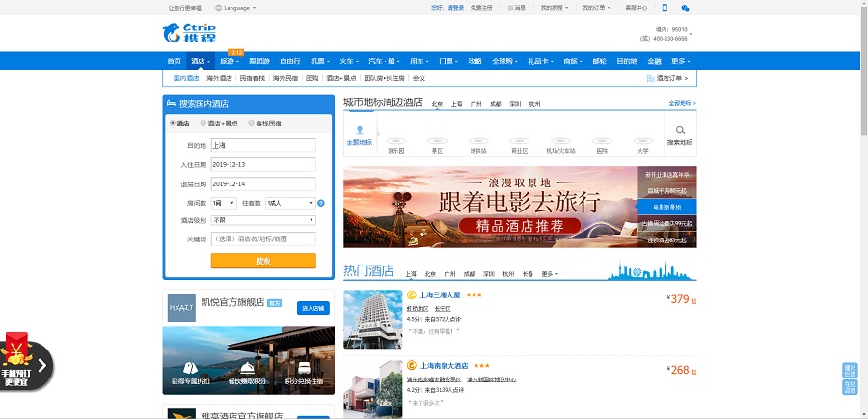Select the 机场/火车站 landmark icon

(x=560, y=138)
